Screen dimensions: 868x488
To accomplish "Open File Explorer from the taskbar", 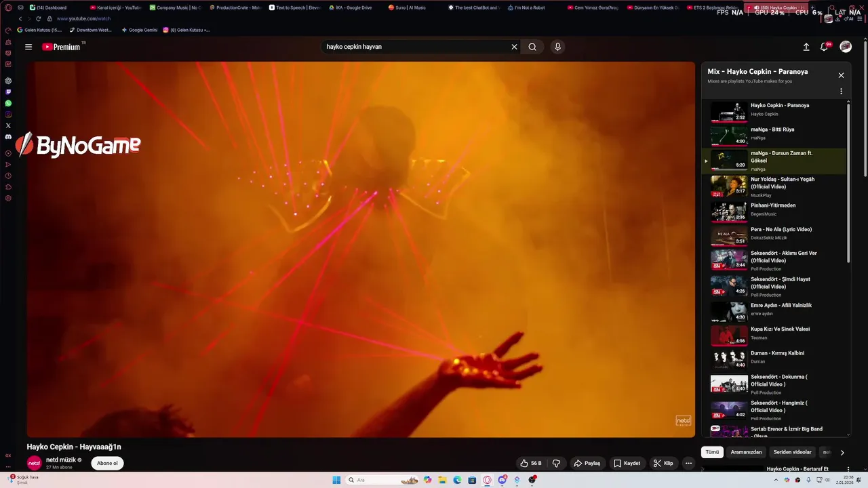I will [442, 480].
